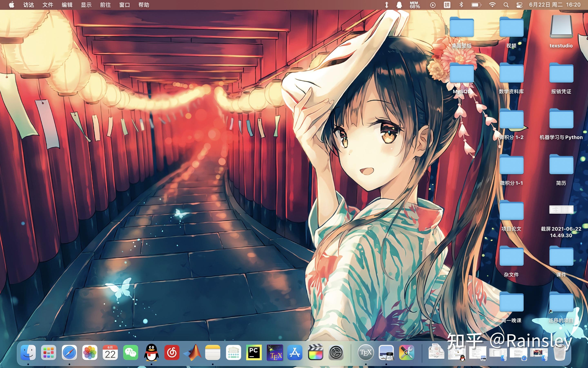Click the keyboard-style app icon in Dock
This screenshot has height=368, width=588.
(x=233, y=352)
